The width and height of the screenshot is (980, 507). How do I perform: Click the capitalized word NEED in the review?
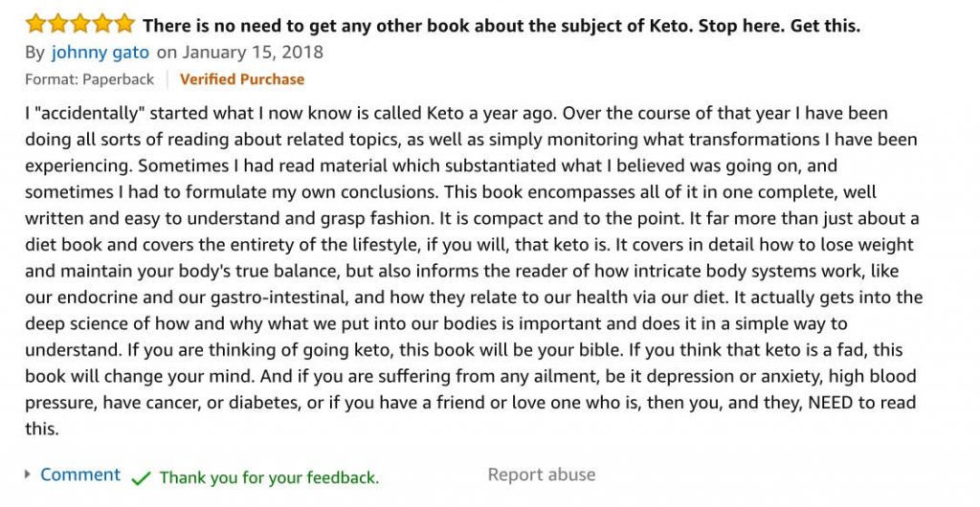(831, 402)
